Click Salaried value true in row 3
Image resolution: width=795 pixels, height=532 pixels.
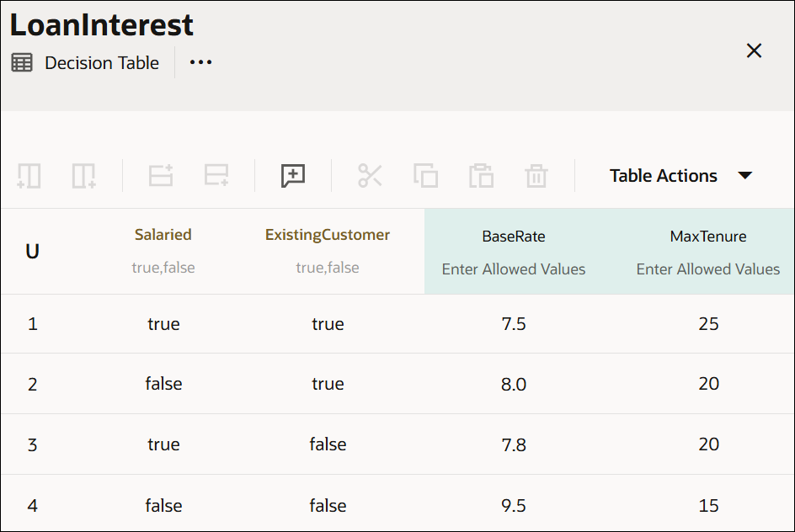163,444
